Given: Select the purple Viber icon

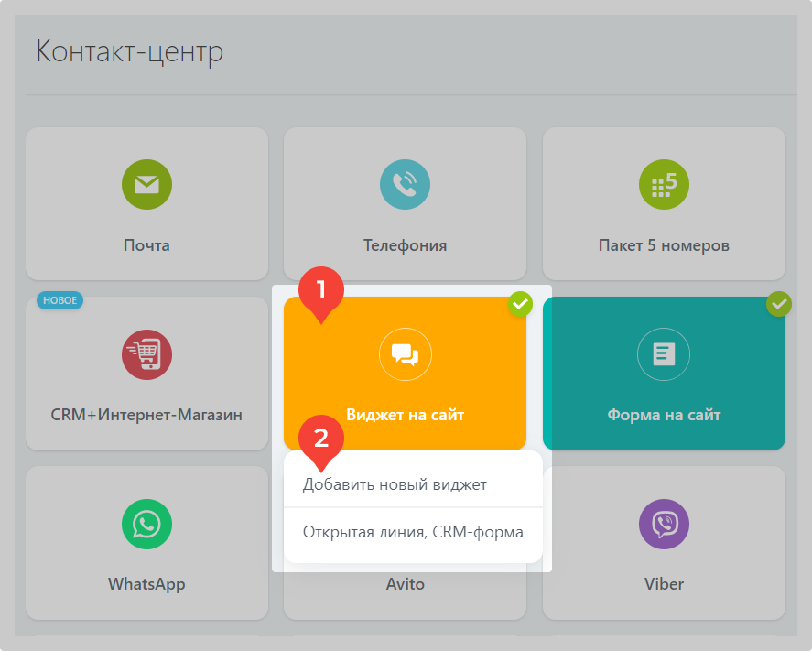Looking at the screenshot, I should coord(663,524).
